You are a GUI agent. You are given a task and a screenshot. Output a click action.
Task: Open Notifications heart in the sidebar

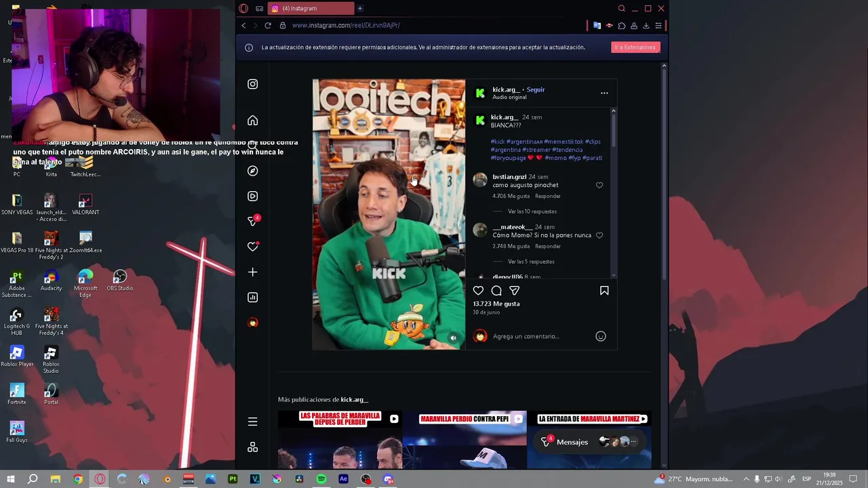point(252,247)
